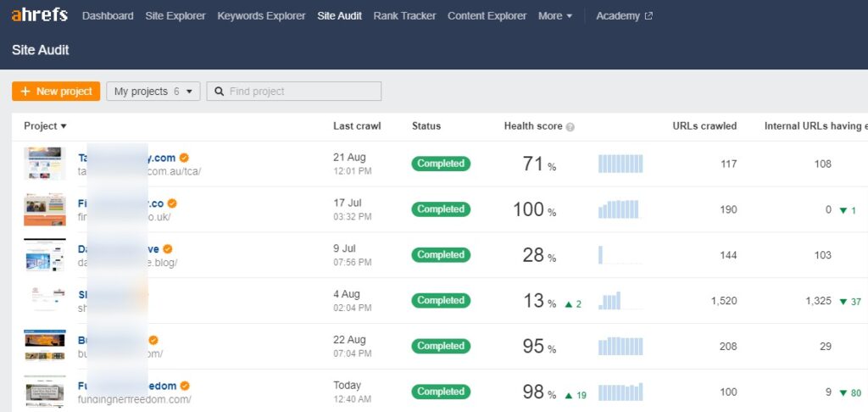
Task: Click the 71 % health score
Action: click(x=539, y=164)
